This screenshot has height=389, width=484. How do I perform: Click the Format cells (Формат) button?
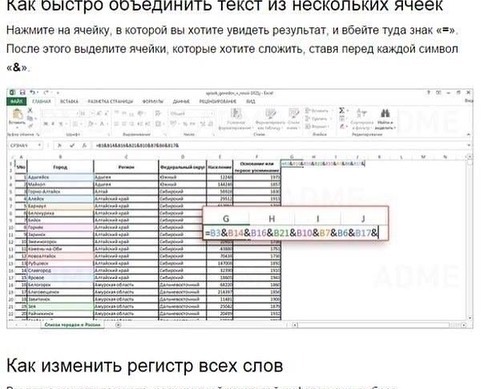click(317, 126)
